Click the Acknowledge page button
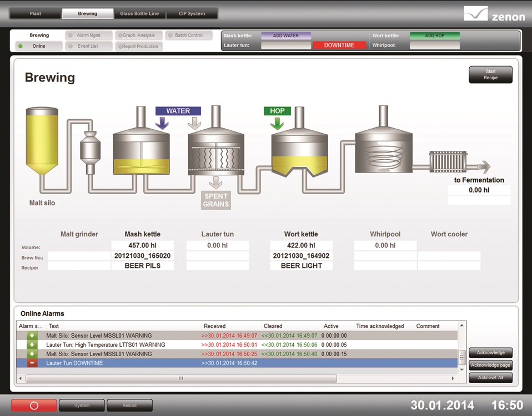This screenshot has height=416, width=532. click(x=490, y=365)
